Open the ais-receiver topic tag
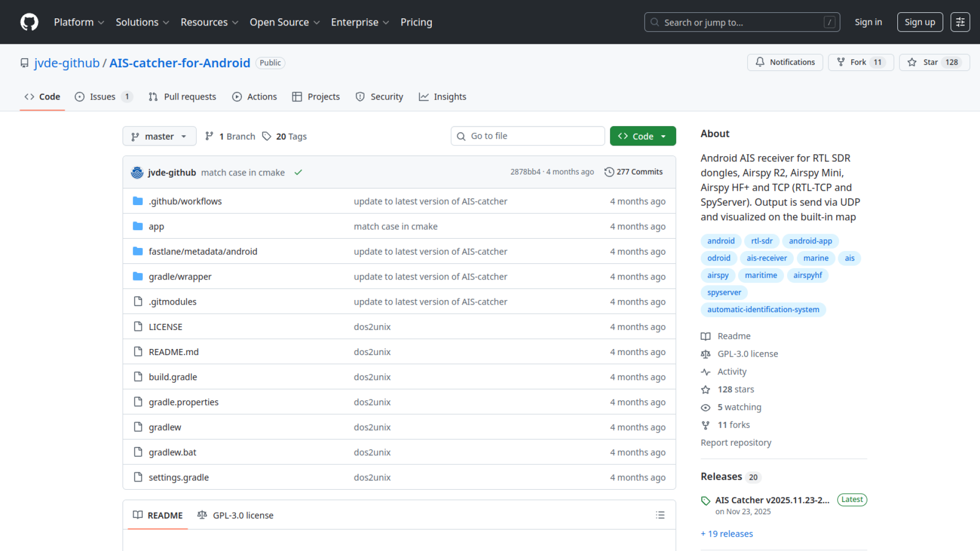The image size is (980, 551). pos(767,258)
